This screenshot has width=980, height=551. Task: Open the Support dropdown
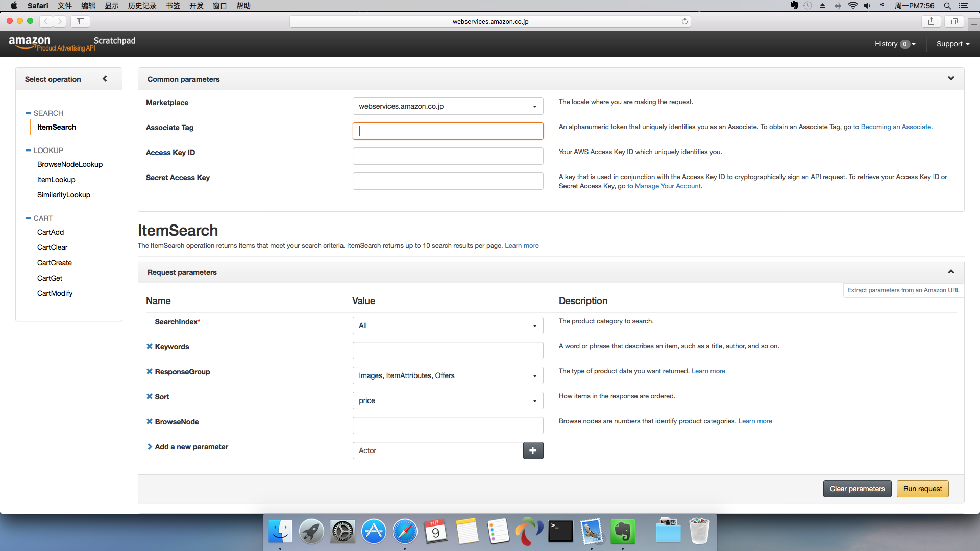click(952, 44)
